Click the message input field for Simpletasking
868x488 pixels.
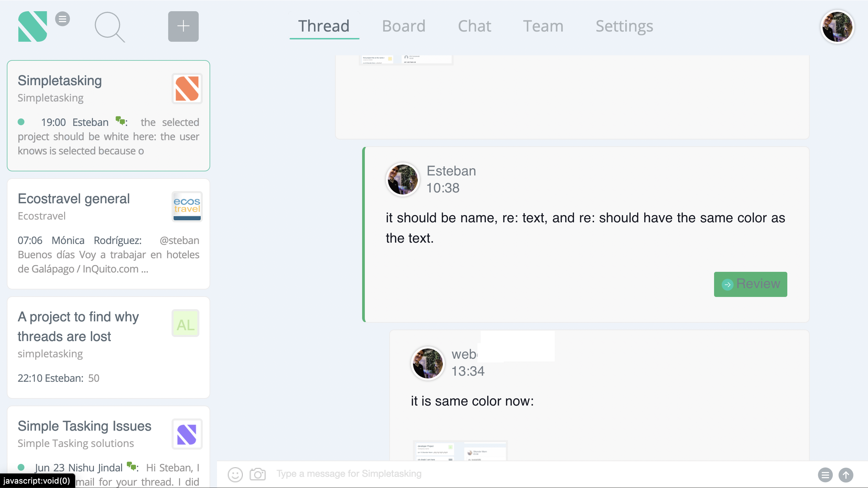pos(542,474)
